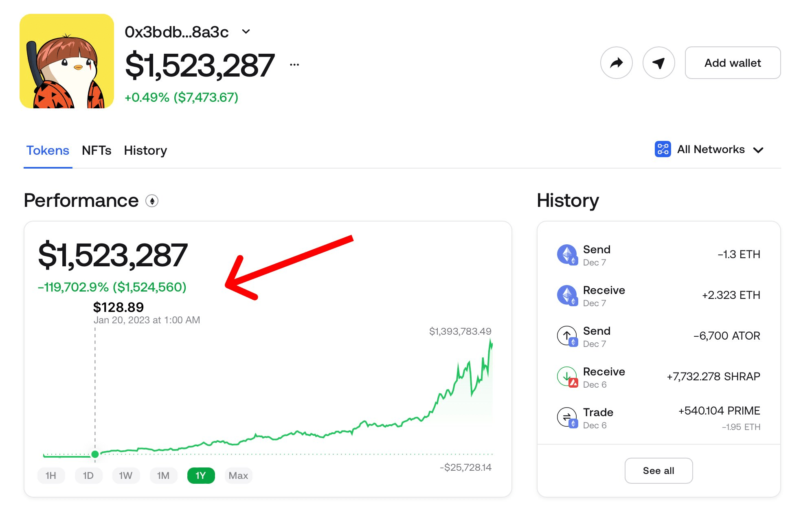Image resolution: width=812 pixels, height=509 pixels.
Task: Click the share arrow icon button
Action: tap(616, 63)
